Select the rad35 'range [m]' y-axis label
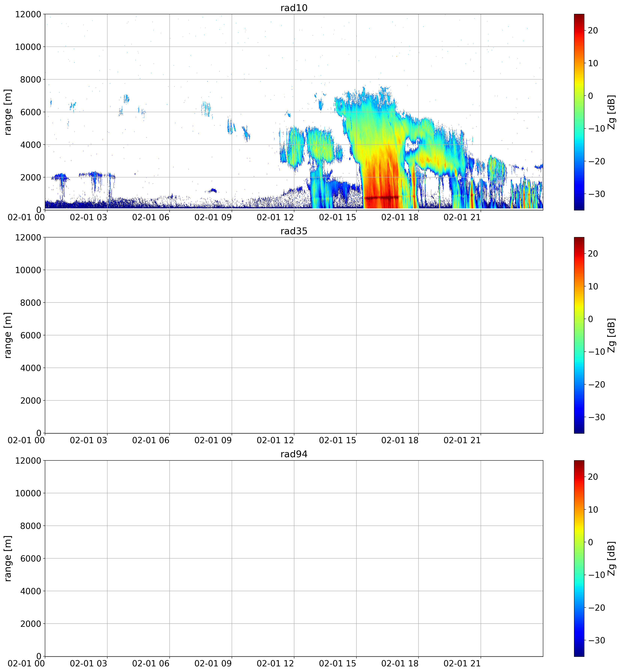This screenshot has height=672, width=620. click(8, 335)
